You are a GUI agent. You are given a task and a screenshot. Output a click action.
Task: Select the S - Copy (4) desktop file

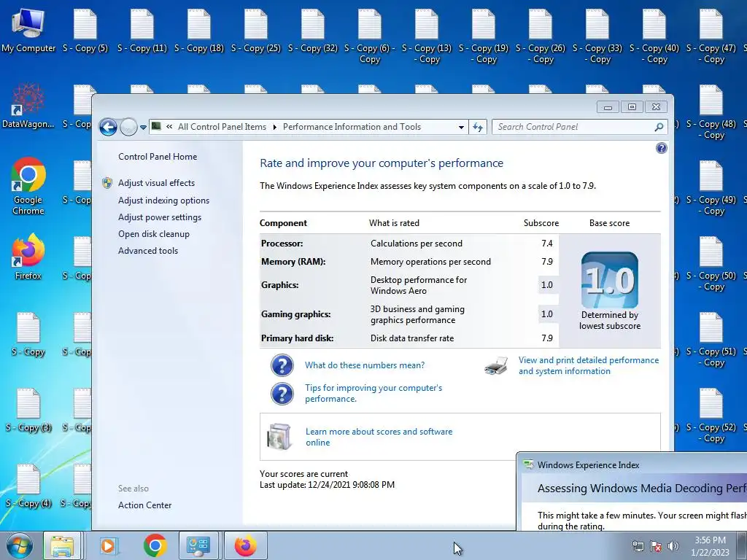click(x=28, y=486)
